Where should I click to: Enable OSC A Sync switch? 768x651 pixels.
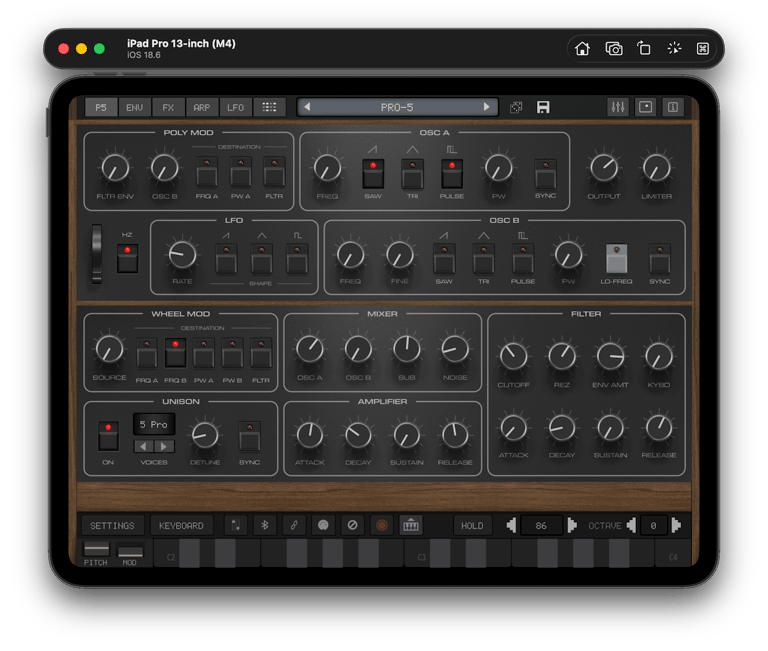point(546,174)
